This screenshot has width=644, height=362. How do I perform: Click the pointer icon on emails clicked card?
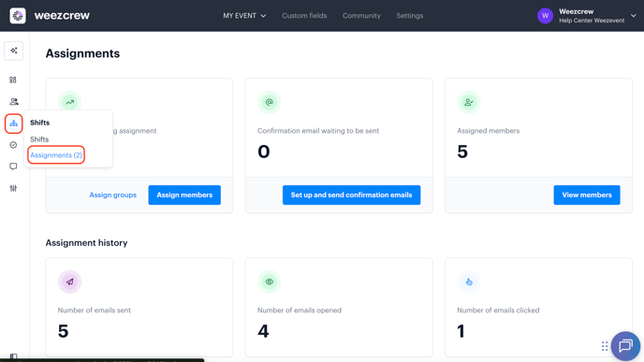[x=469, y=282]
